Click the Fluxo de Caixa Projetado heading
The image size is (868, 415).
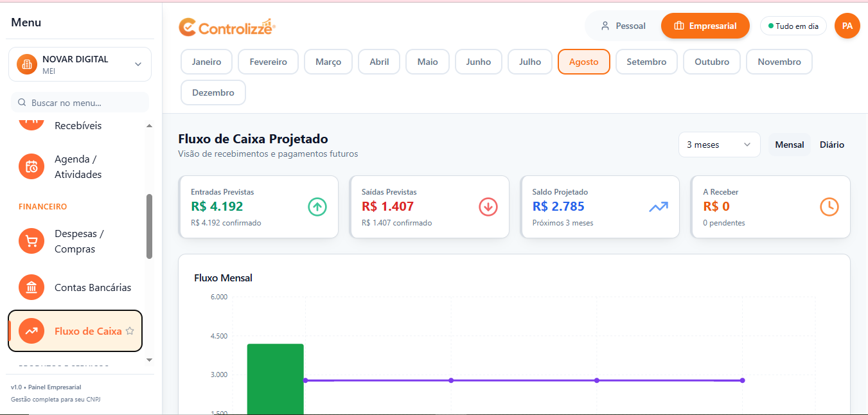[x=253, y=139]
